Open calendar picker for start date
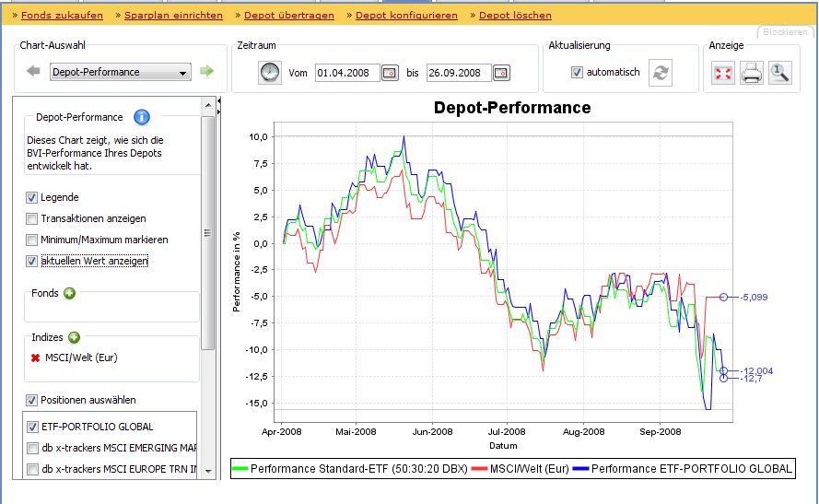The image size is (819, 504). point(390,73)
